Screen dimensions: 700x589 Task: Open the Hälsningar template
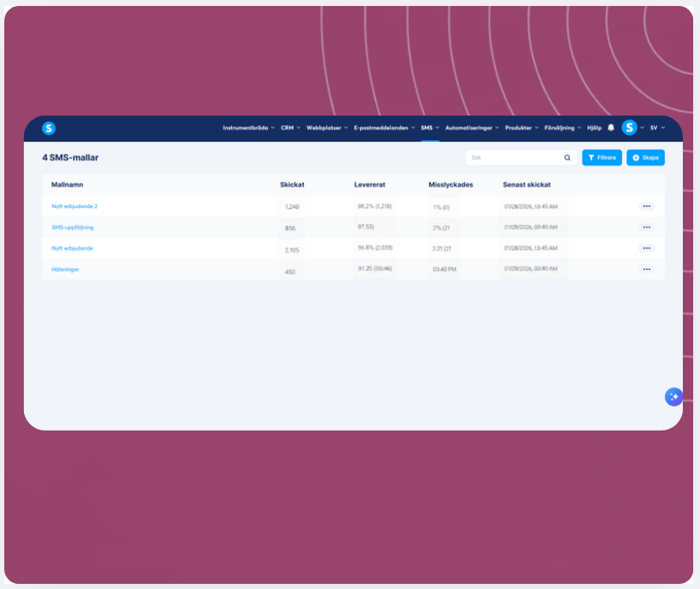(x=65, y=270)
